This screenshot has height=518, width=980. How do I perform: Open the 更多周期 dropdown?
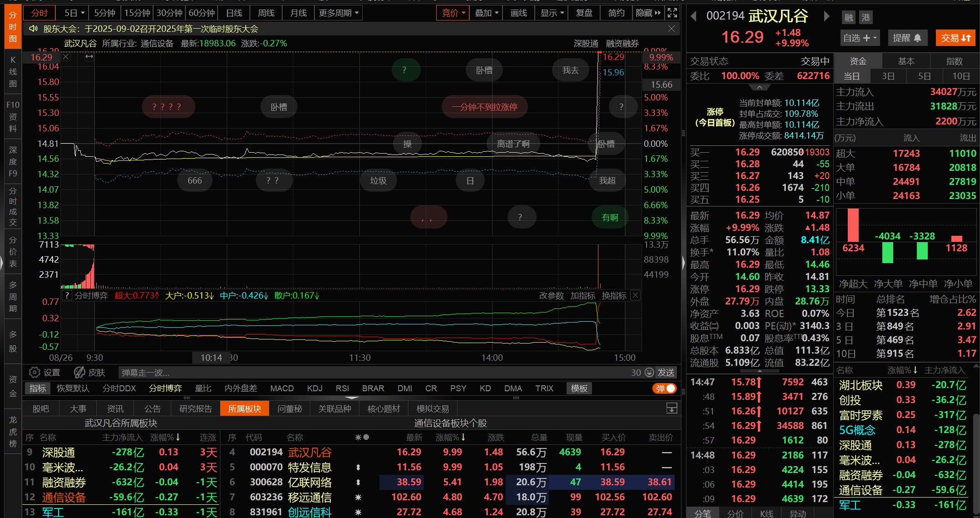click(x=338, y=13)
